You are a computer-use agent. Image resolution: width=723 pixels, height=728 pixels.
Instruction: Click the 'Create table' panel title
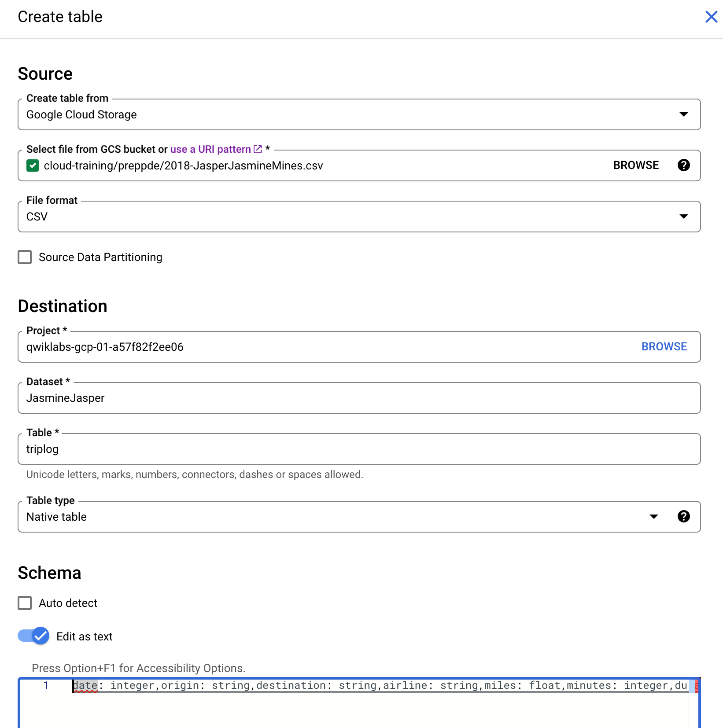60,17
